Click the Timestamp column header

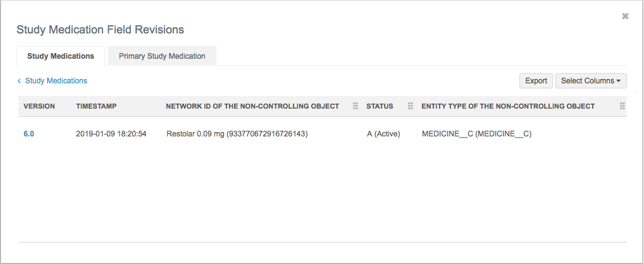click(x=96, y=106)
